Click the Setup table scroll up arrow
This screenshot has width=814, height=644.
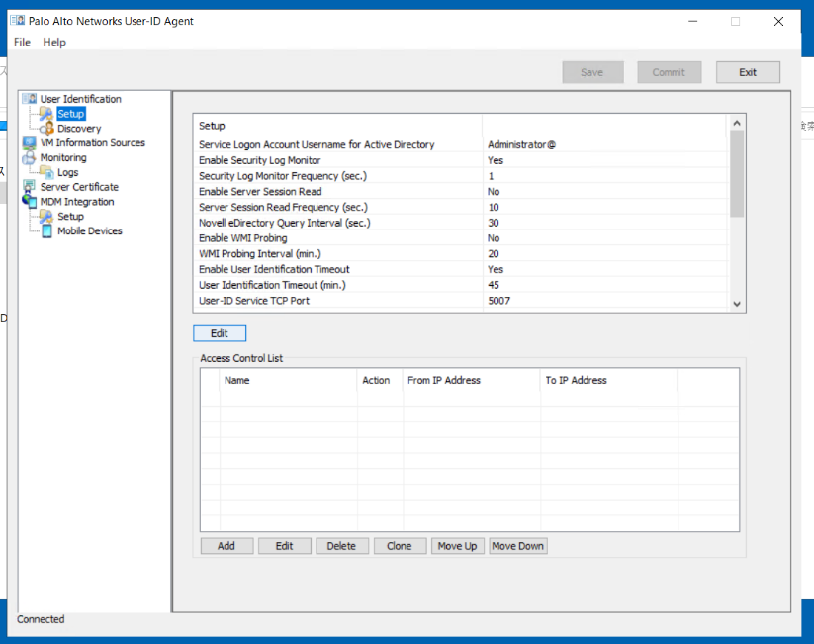coord(737,123)
